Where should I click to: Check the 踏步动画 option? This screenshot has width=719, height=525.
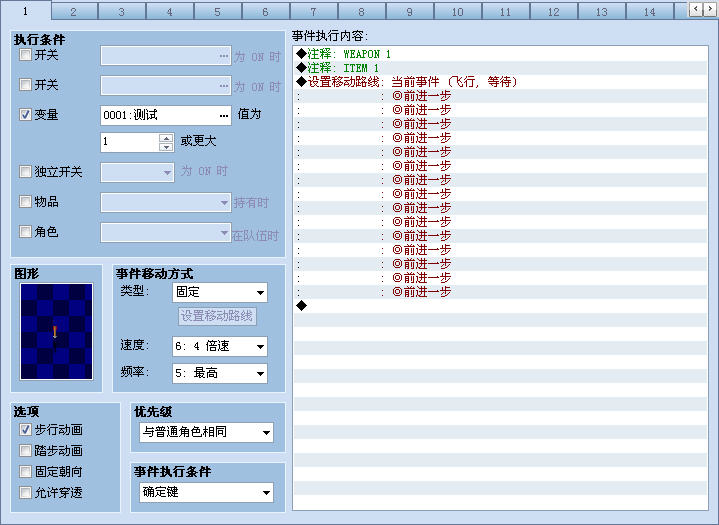pyautogui.click(x=25, y=451)
